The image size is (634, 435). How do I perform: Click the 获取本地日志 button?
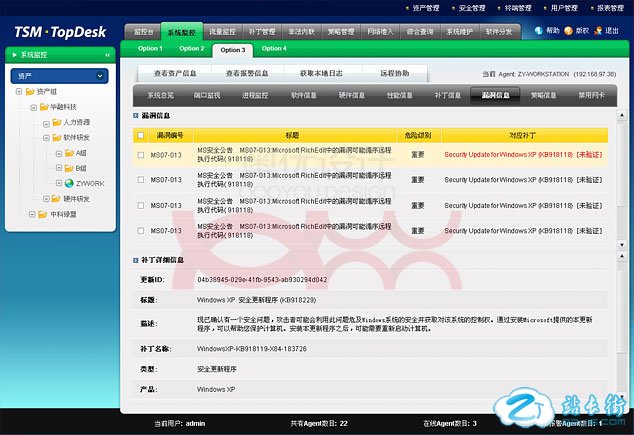[320, 73]
